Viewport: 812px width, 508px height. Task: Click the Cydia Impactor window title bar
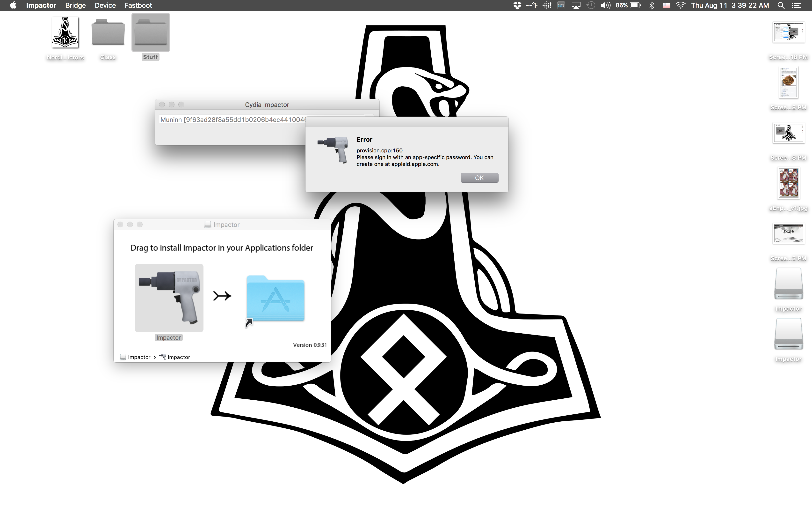pos(267,105)
